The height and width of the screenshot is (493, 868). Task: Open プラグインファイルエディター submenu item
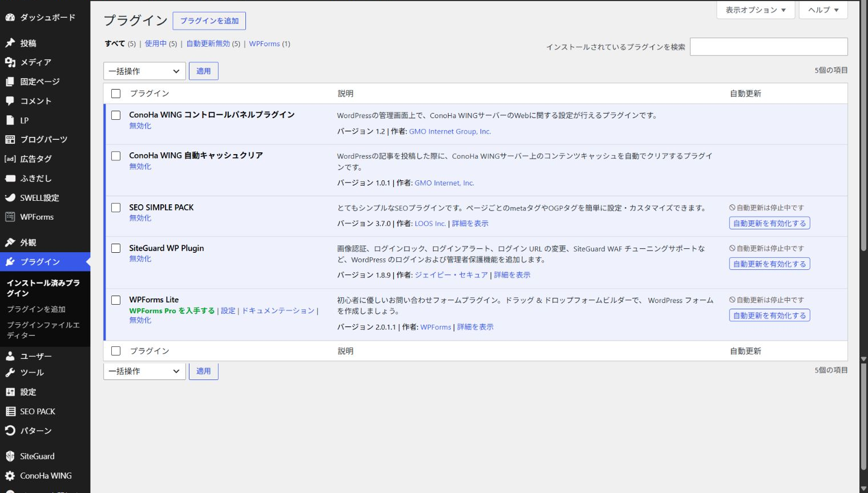click(43, 330)
